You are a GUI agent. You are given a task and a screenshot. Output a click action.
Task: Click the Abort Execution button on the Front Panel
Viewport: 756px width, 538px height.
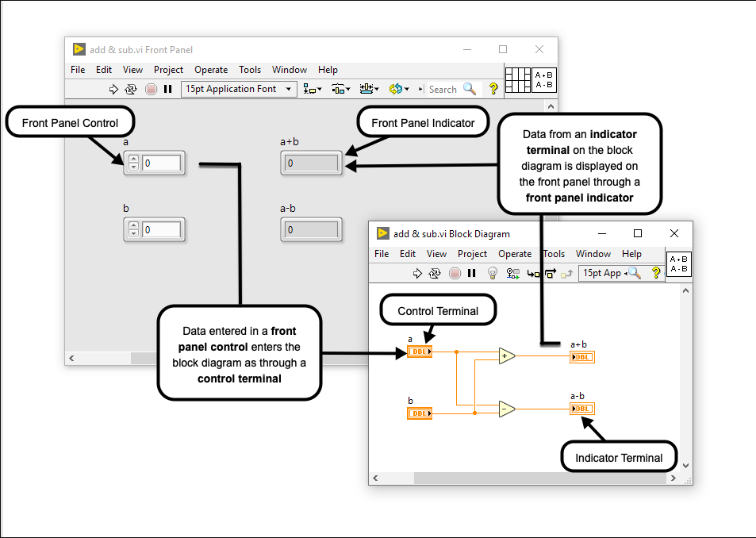point(150,89)
